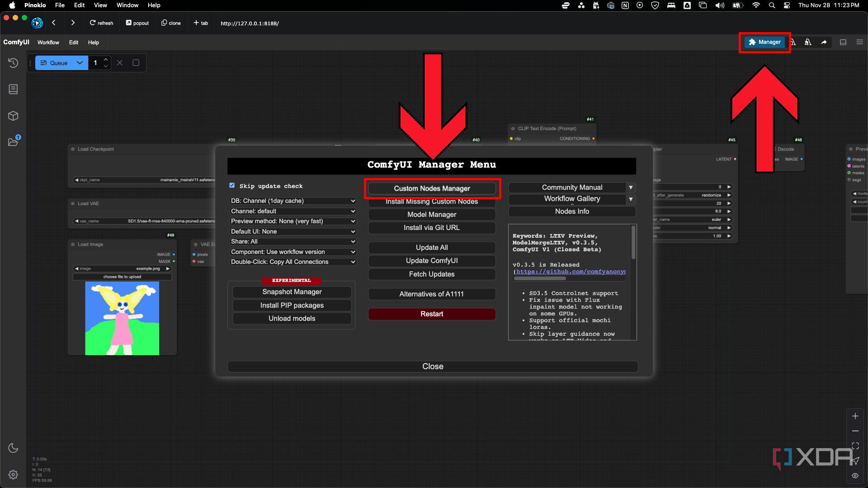Screen dimensions: 868x488
Task: Open macOS Control Center icon
Action: point(787,5)
